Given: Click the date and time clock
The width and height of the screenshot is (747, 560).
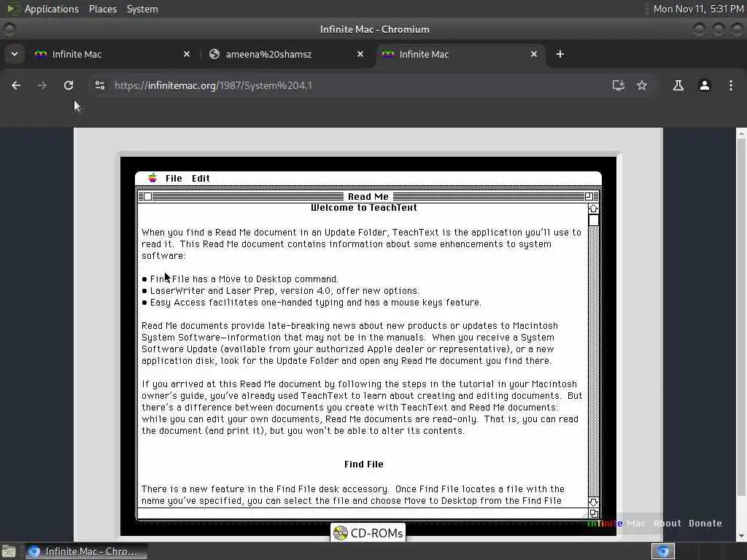Looking at the screenshot, I should click(x=698, y=9).
